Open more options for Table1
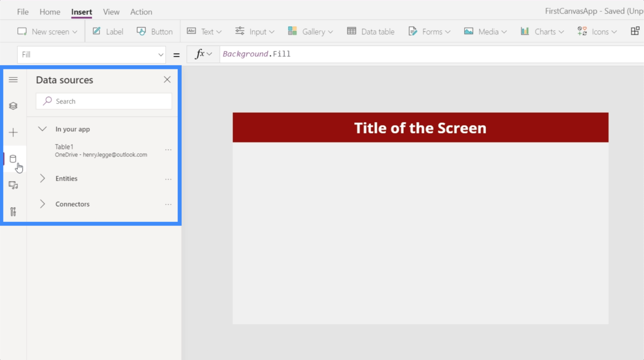 168,150
